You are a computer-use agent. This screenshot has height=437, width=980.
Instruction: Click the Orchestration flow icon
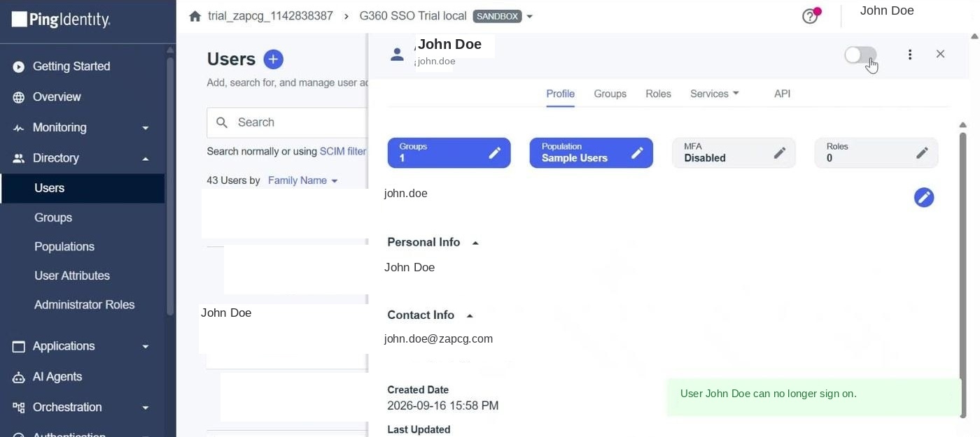click(x=19, y=408)
